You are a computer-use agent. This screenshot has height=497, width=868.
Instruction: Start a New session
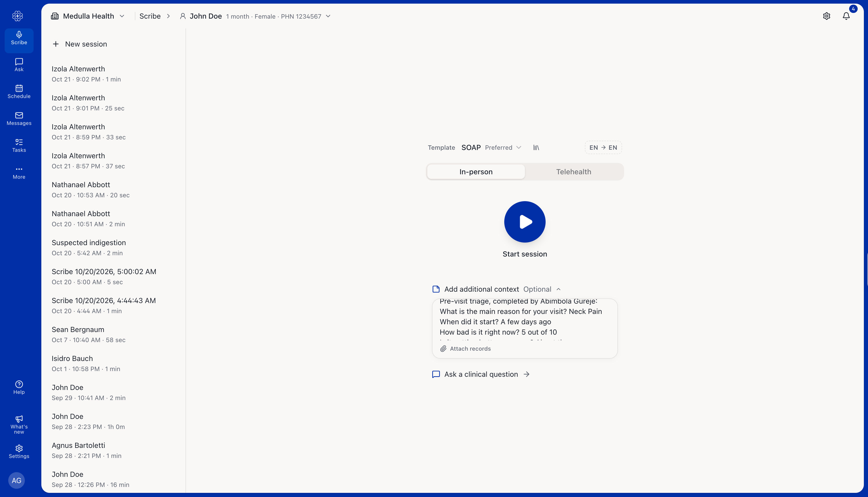click(x=80, y=44)
